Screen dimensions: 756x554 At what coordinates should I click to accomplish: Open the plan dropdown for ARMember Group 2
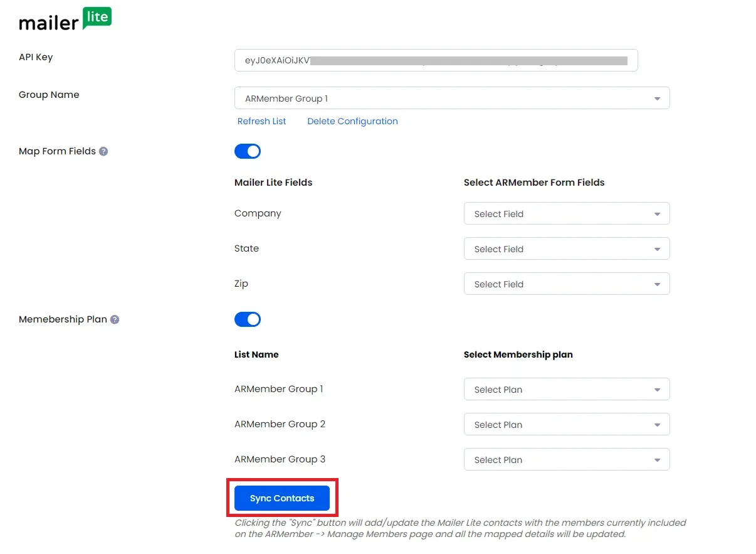567,424
